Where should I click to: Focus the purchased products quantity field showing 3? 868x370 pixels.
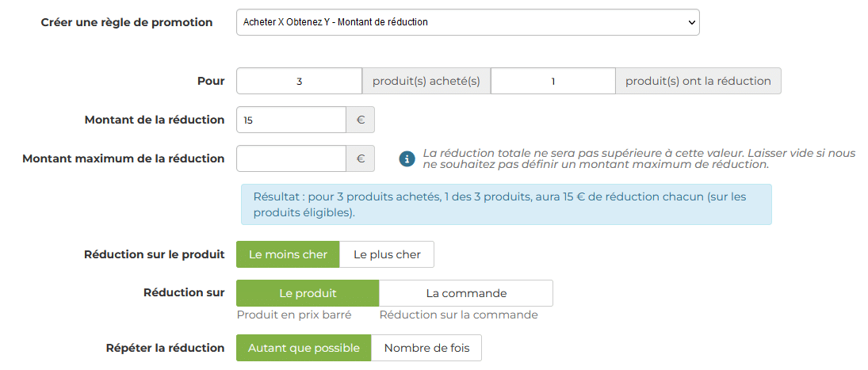(x=300, y=81)
